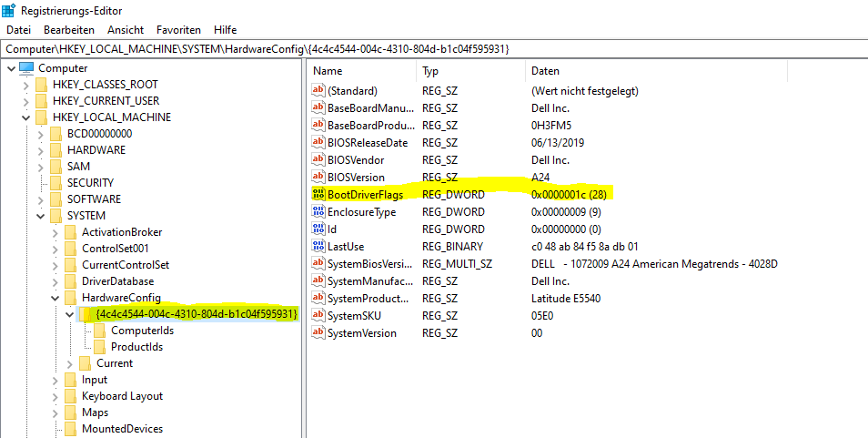Sort by the Name column header
This screenshot has width=868, height=438.
(361, 71)
